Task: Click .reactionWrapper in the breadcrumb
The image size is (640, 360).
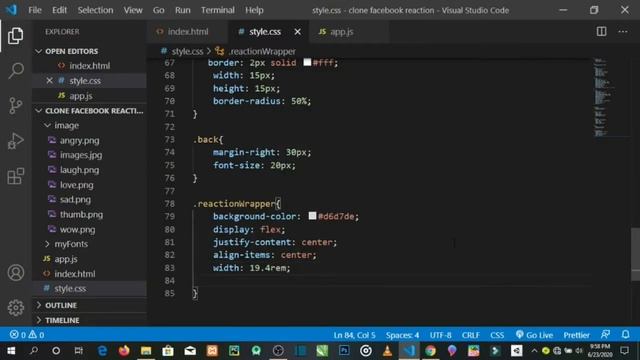Action: point(262,51)
